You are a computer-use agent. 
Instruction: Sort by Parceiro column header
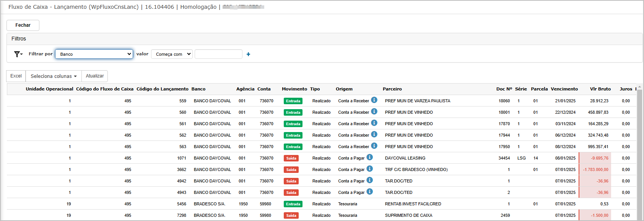(392, 89)
